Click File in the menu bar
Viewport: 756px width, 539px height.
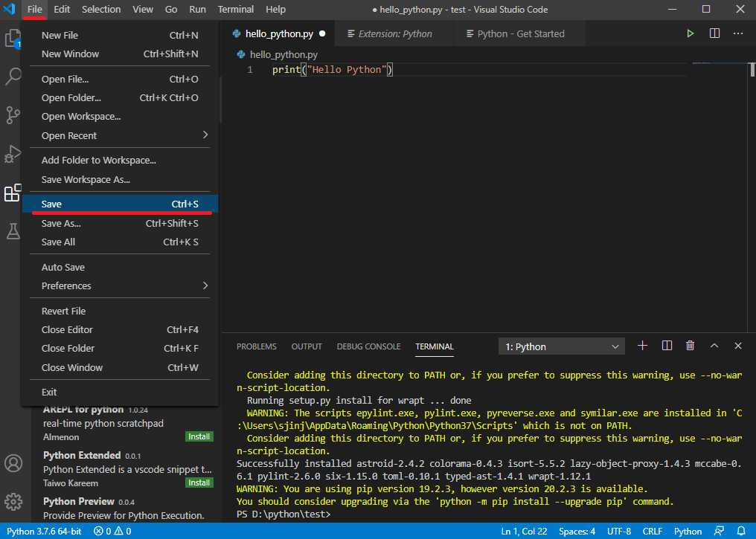35,9
